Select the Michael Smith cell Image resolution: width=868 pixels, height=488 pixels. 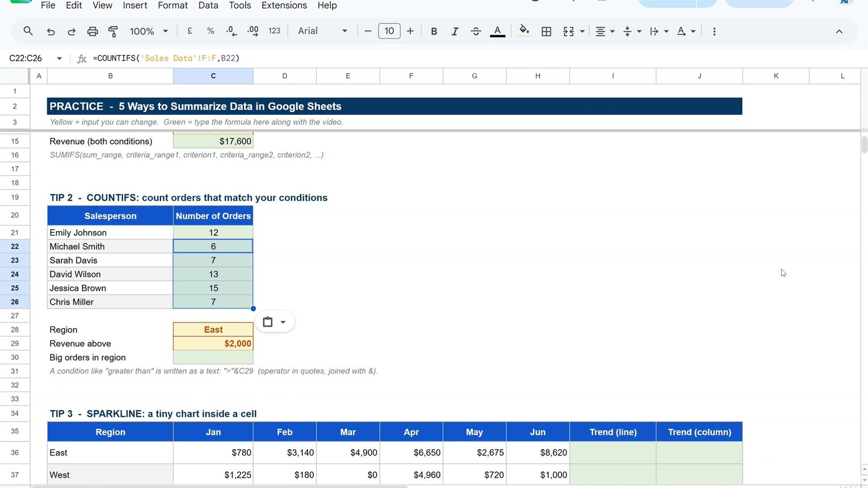coord(110,246)
